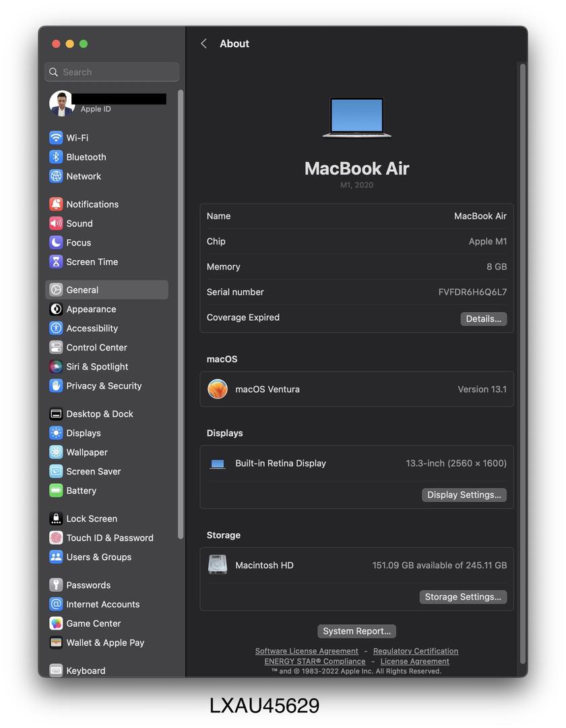The image size is (566, 728).
Task: Click the macOS Ventura logo icon
Action: click(217, 389)
